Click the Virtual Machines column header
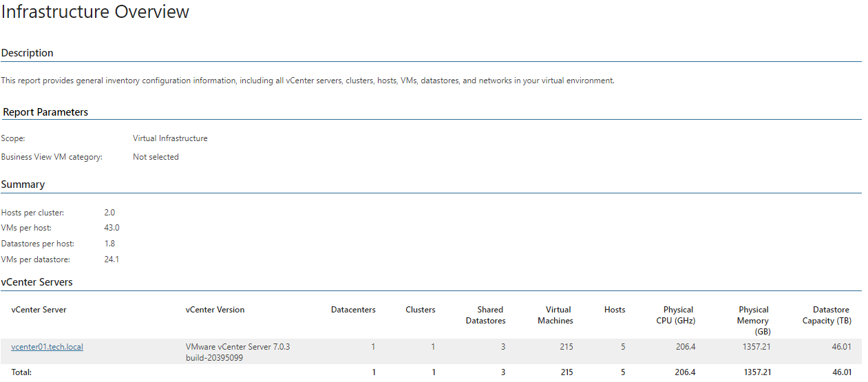868x382 pixels. tap(555, 315)
